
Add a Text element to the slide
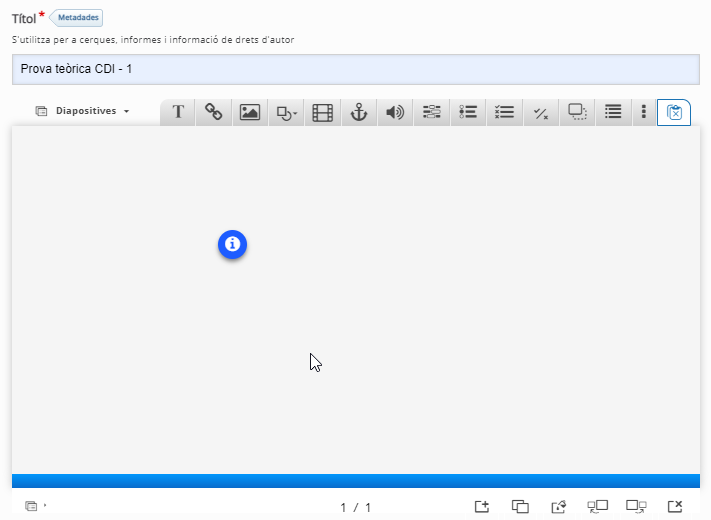pos(178,112)
